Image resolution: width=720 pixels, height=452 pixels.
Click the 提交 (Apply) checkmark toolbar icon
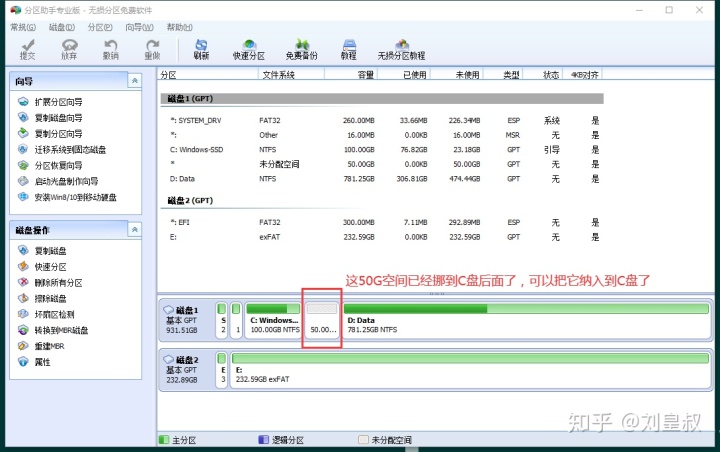pyautogui.click(x=28, y=49)
